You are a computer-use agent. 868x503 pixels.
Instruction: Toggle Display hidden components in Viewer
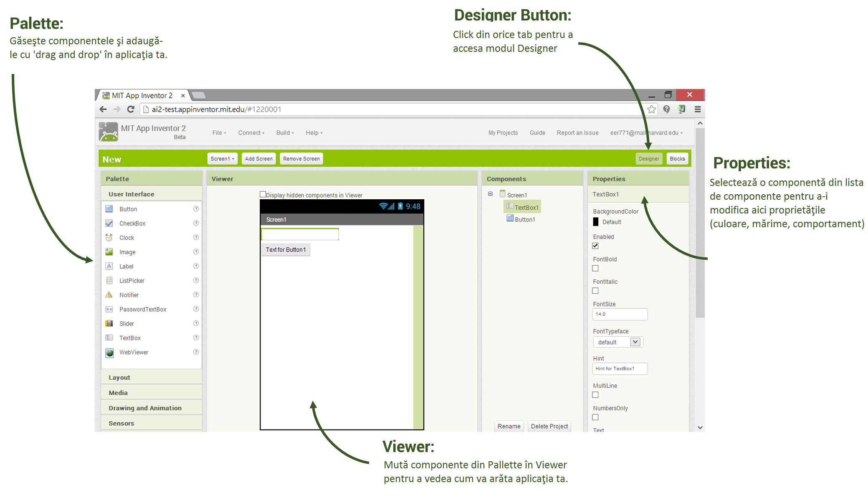263,194
